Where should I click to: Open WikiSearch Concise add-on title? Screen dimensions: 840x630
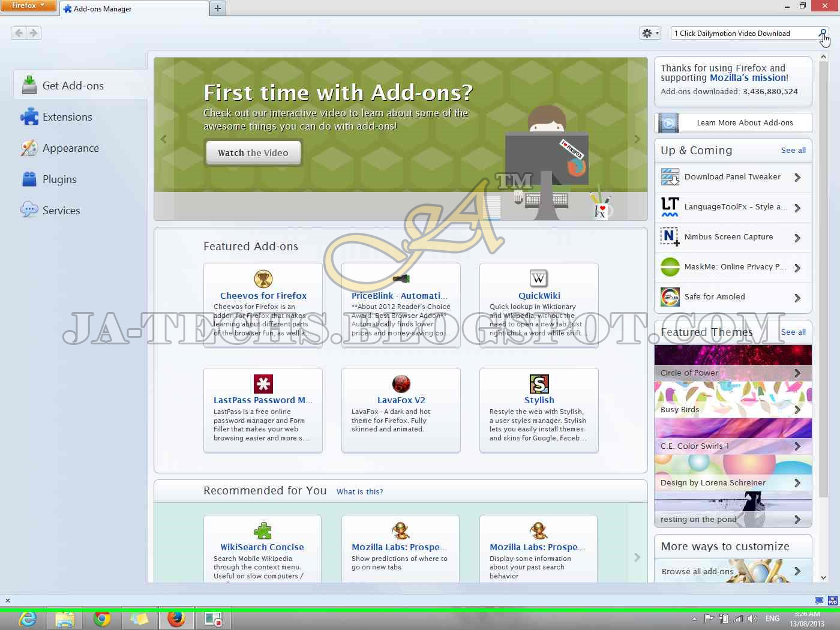click(262, 547)
